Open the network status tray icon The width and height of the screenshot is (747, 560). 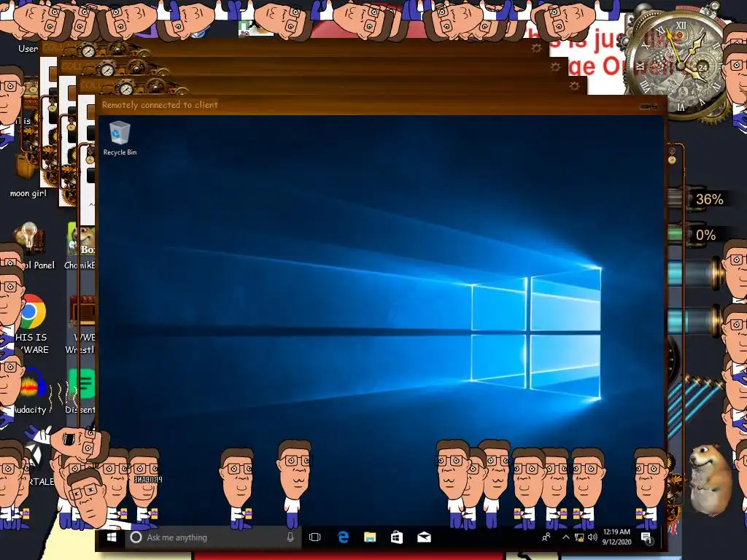point(579,537)
